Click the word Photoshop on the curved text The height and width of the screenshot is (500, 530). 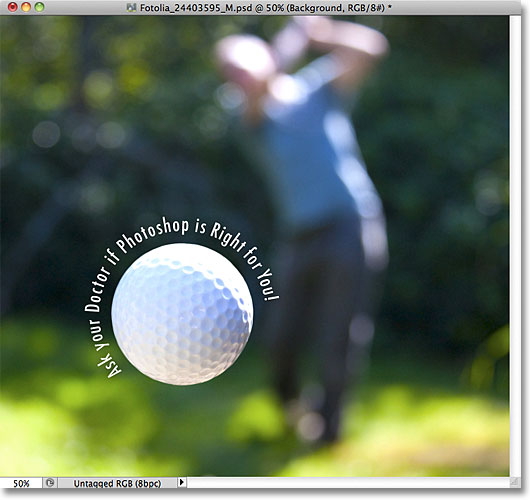[152, 235]
